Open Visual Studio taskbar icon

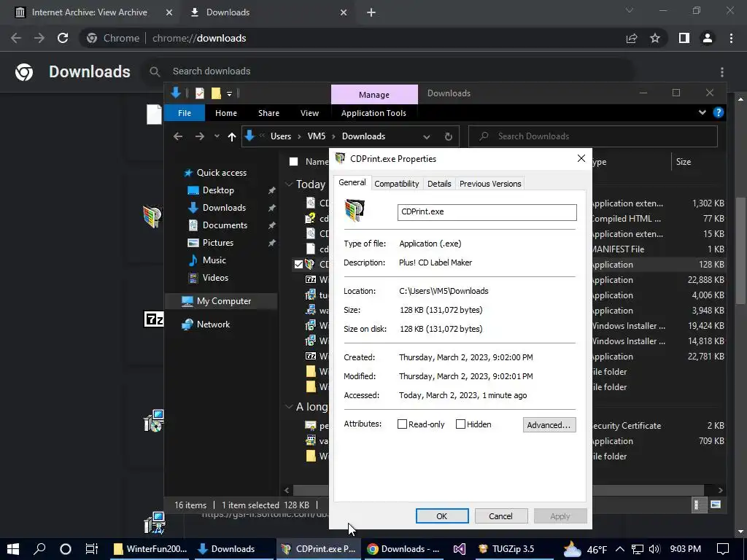(x=459, y=549)
